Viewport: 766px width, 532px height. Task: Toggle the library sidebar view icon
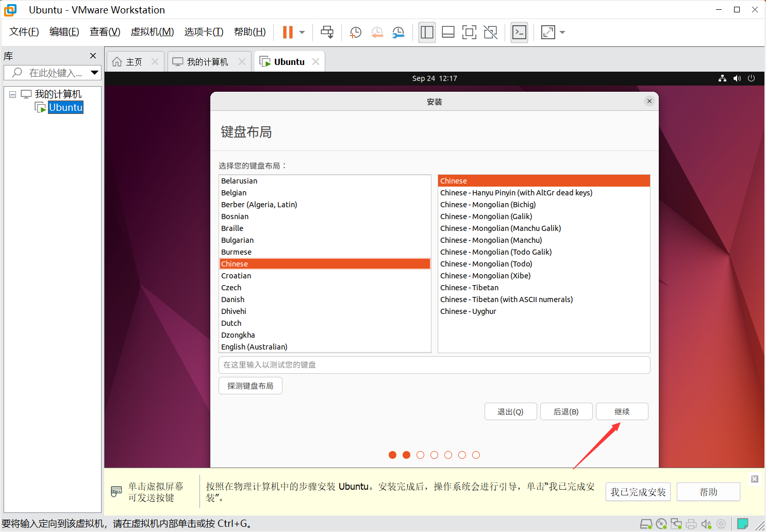click(x=427, y=32)
